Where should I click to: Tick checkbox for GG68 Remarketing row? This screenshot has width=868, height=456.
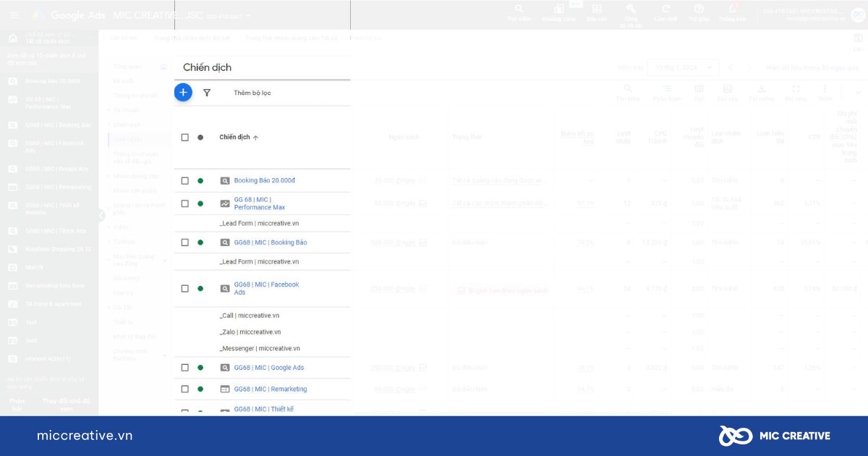[x=185, y=389]
